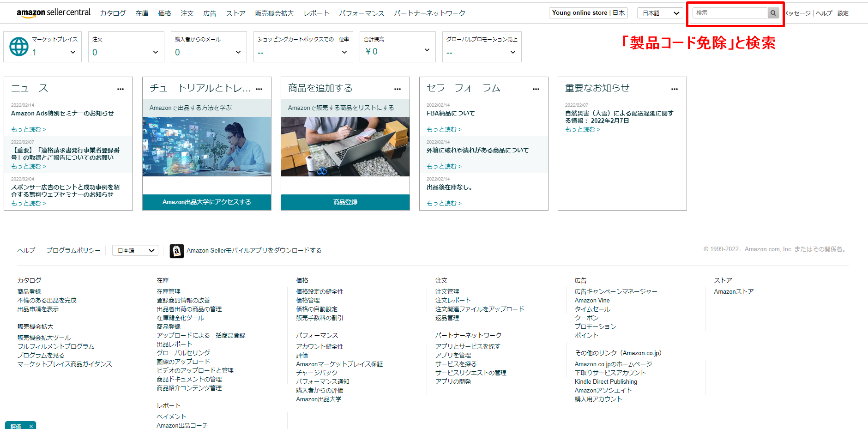Viewport: 868px width, 429px height.
Task: Open the header 日本語 language selector
Action: pos(660,13)
